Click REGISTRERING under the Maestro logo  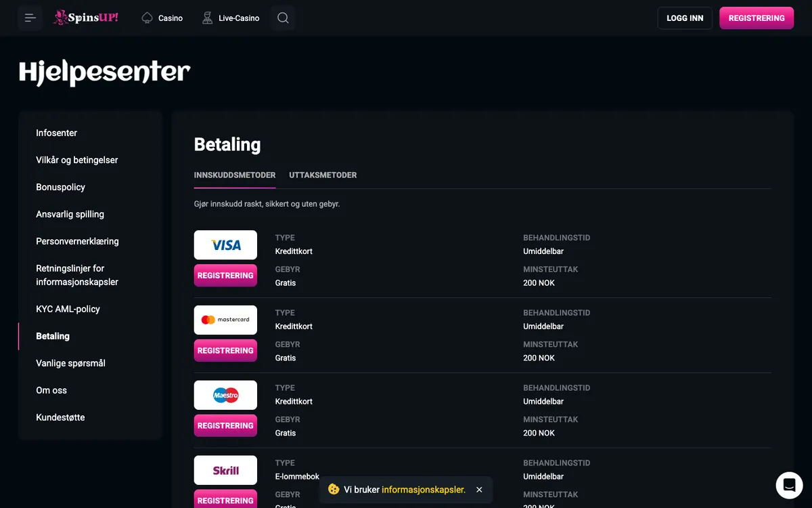pos(225,426)
